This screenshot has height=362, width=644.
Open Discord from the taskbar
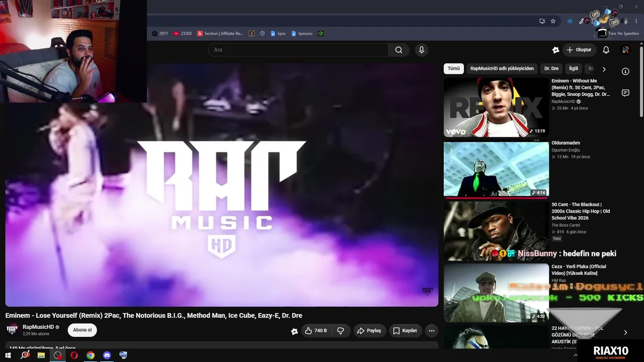[107, 355]
